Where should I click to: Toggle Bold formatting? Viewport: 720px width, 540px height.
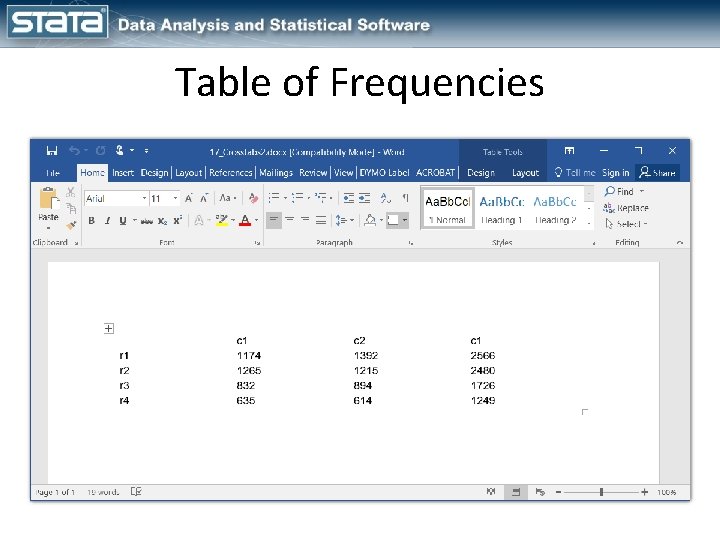(x=91, y=221)
